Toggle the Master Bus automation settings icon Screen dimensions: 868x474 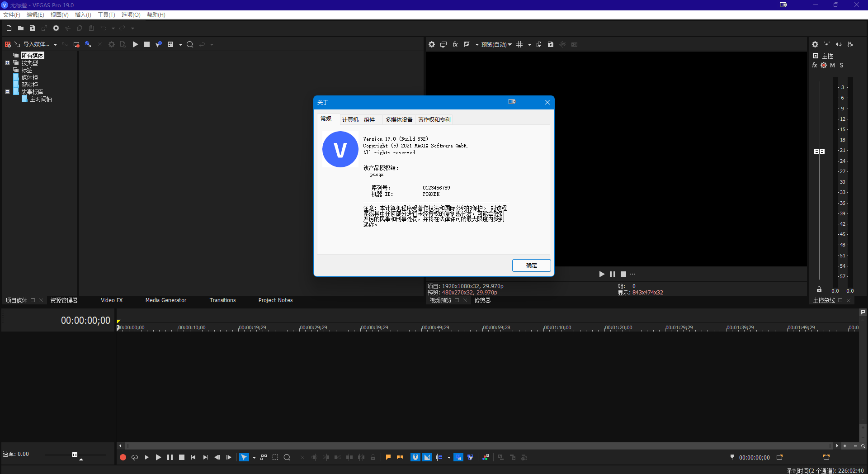824,65
